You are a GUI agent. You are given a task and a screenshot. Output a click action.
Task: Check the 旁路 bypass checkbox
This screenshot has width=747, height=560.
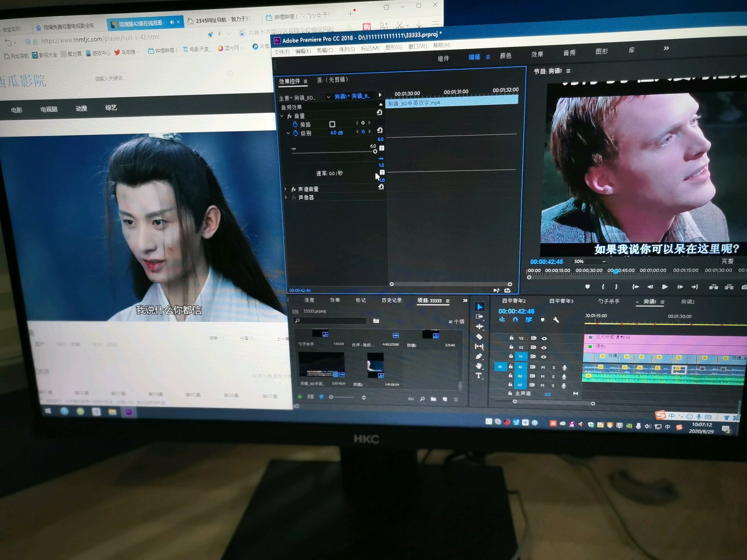click(332, 124)
